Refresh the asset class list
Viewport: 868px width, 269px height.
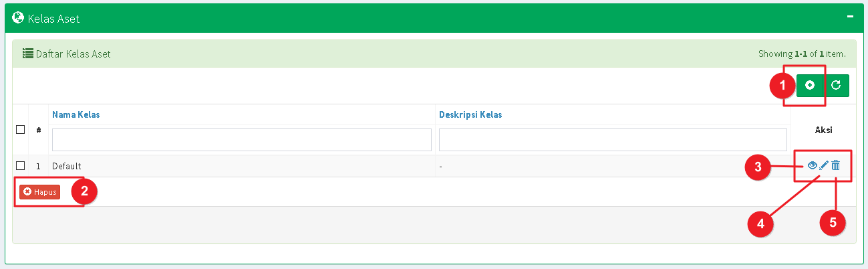[836, 85]
